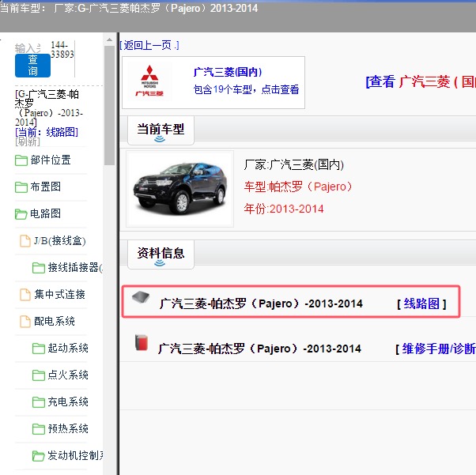Viewport: 476px width, 475px height.
Task: Click the 集中式连接 document icon
Action: 25,295
